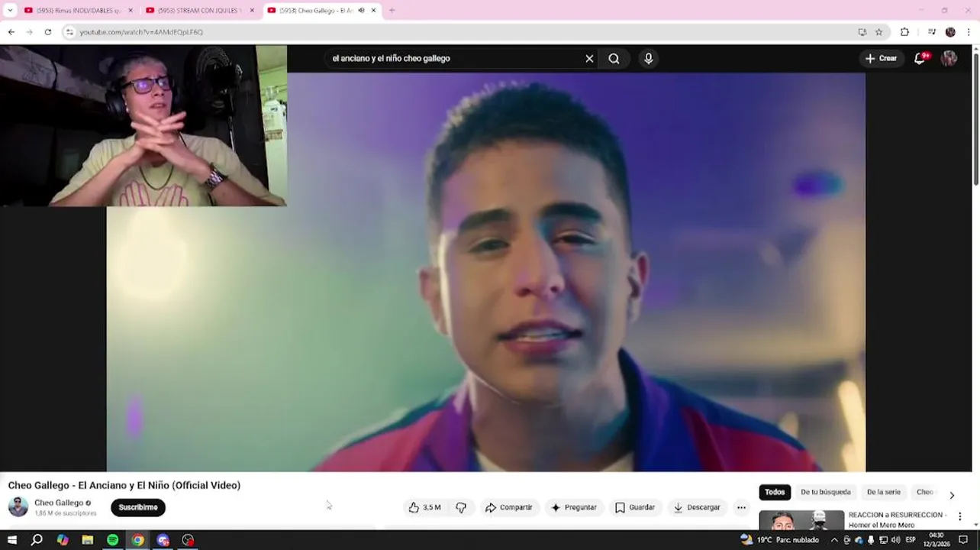Bookmark this page with star icon

[879, 32]
